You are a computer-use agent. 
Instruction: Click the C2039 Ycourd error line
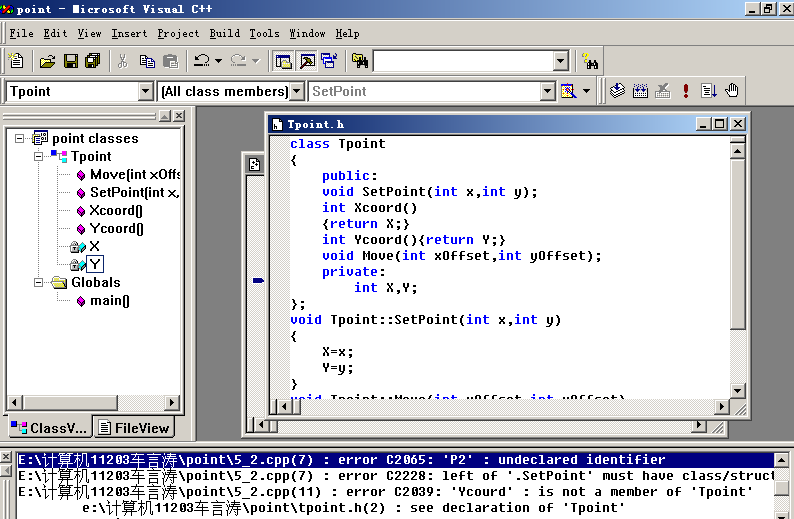click(x=396, y=492)
